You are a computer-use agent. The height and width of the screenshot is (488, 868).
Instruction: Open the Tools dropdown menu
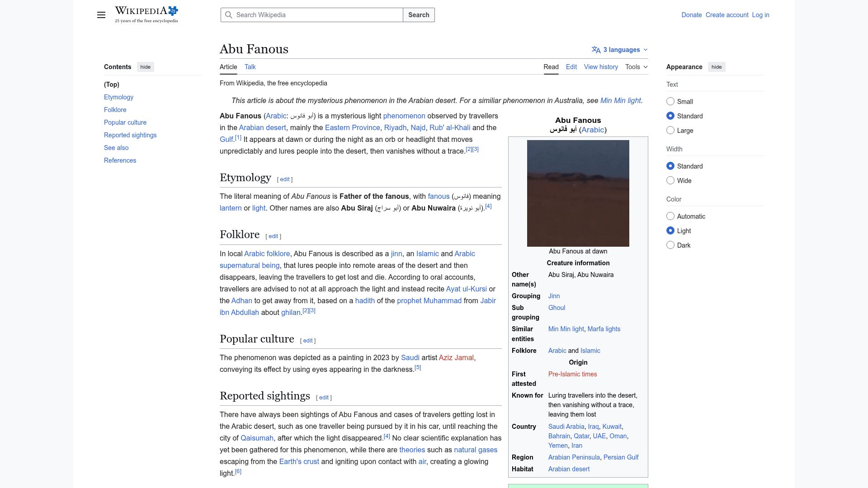click(x=637, y=67)
